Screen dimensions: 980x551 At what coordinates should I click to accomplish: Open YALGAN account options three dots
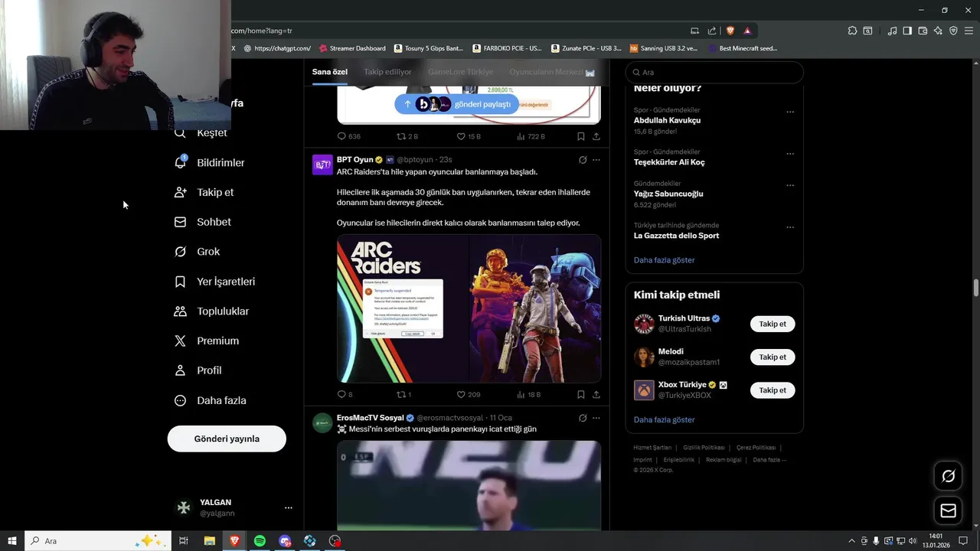click(x=289, y=507)
